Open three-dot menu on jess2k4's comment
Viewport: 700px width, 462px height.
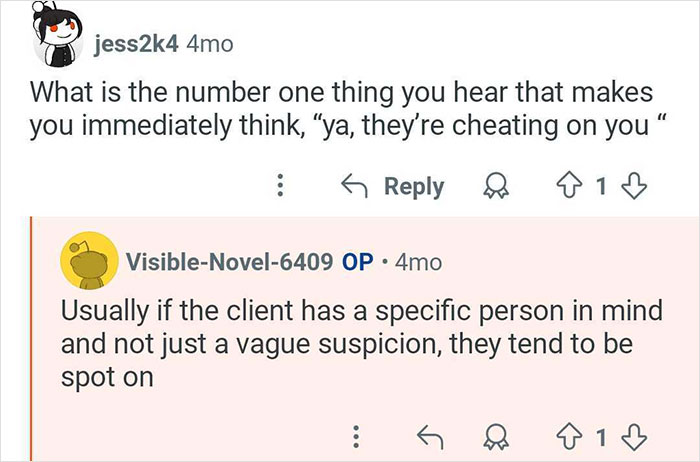click(x=280, y=186)
